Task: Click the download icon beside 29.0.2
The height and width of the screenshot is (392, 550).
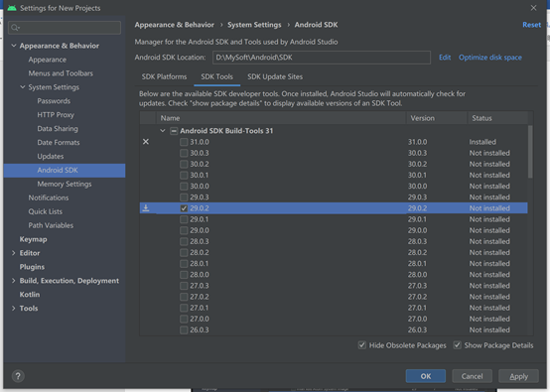Action: [146, 208]
